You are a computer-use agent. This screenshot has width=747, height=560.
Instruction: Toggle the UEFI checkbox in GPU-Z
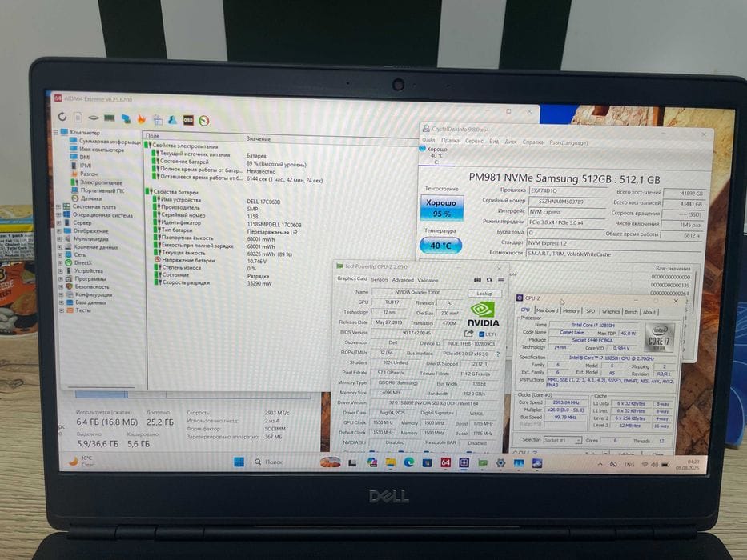point(481,334)
